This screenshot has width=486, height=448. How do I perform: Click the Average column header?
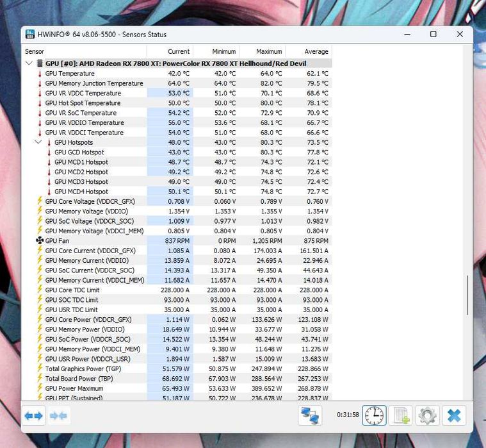tap(309, 51)
